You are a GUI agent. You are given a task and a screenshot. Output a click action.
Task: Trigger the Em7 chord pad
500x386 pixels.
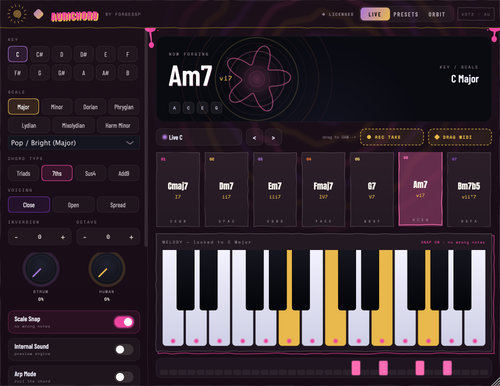(275, 190)
